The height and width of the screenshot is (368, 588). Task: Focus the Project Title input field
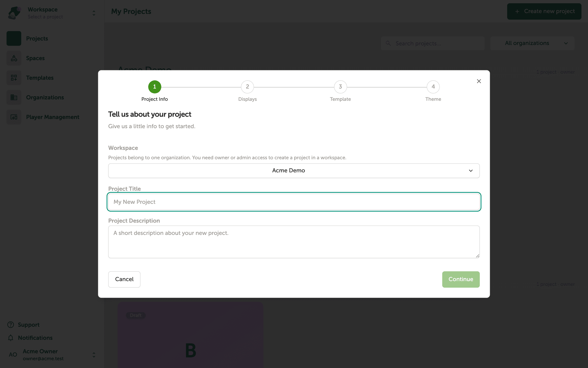click(294, 202)
